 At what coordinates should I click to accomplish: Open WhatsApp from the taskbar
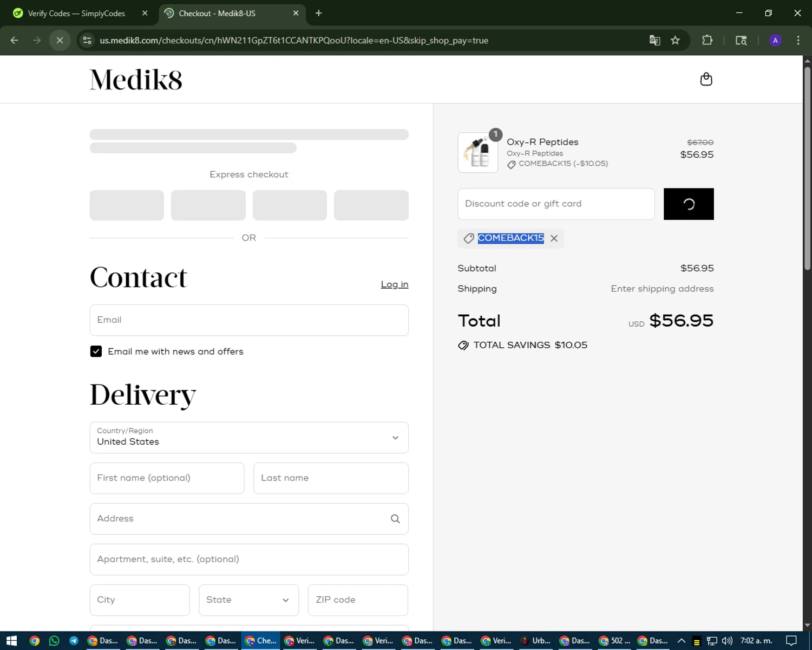pos(54,641)
